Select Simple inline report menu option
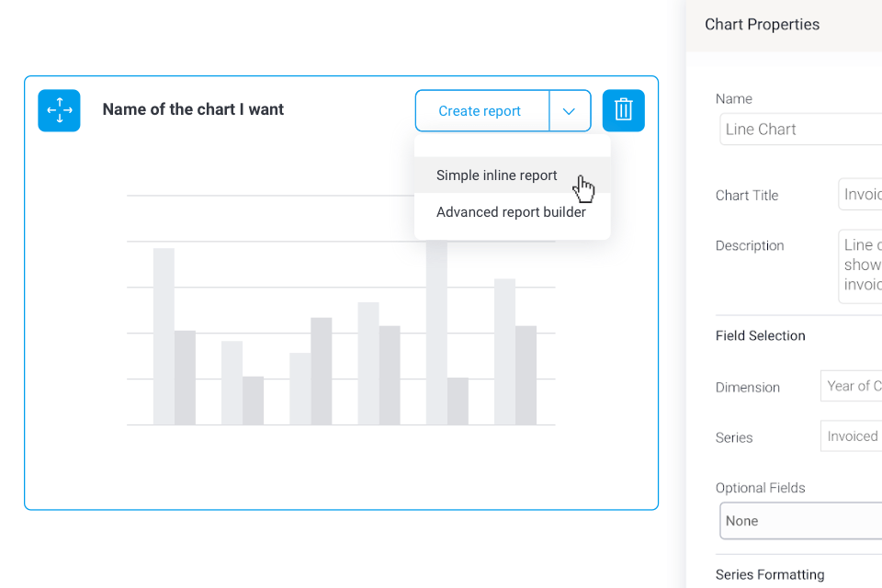This screenshot has width=882, height=588. (497, 175)
